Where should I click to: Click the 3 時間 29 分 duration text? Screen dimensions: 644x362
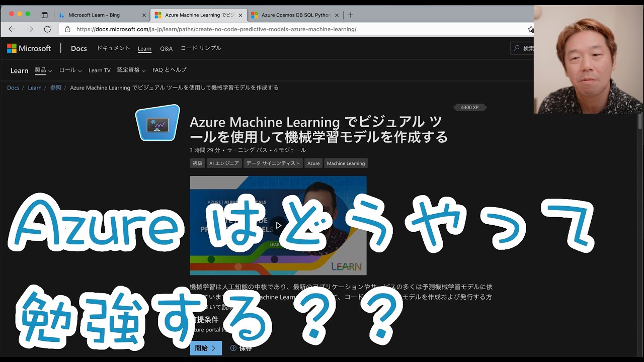click(205, 150)
